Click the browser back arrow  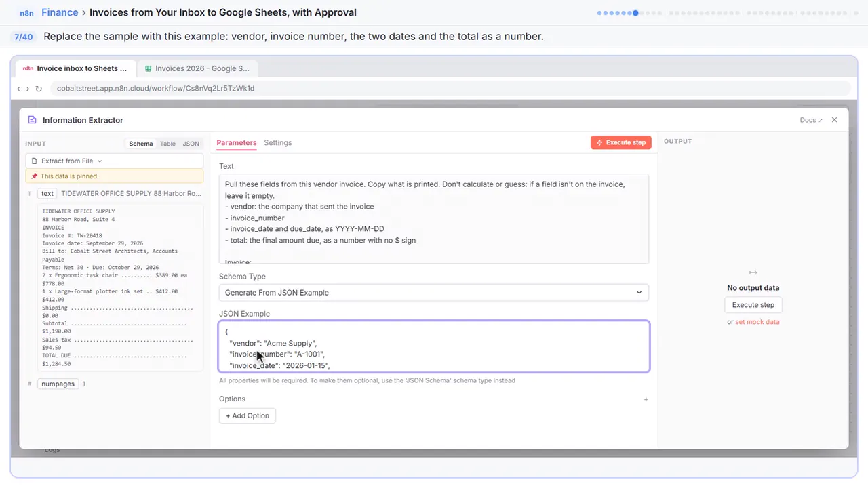coord(18,88)
